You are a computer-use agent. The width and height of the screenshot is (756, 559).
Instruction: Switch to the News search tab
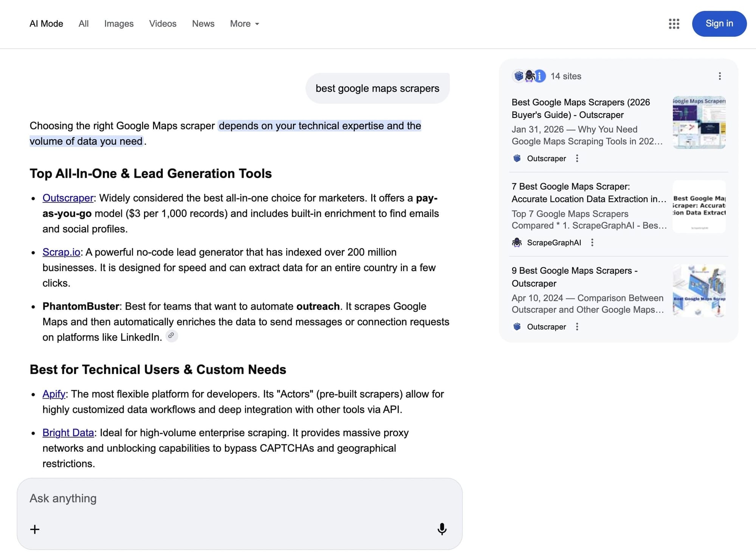pos(203,23)
